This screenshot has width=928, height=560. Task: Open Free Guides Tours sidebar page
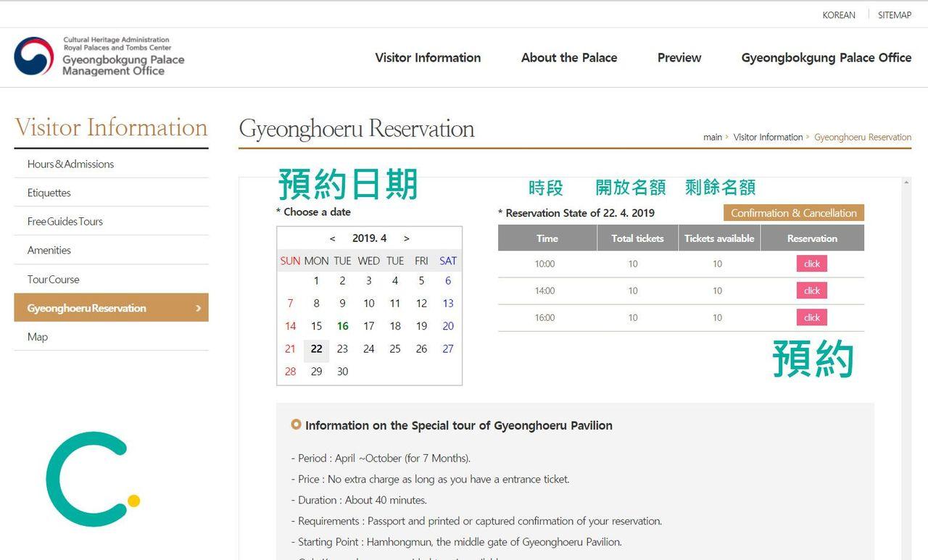click(65, 222)
